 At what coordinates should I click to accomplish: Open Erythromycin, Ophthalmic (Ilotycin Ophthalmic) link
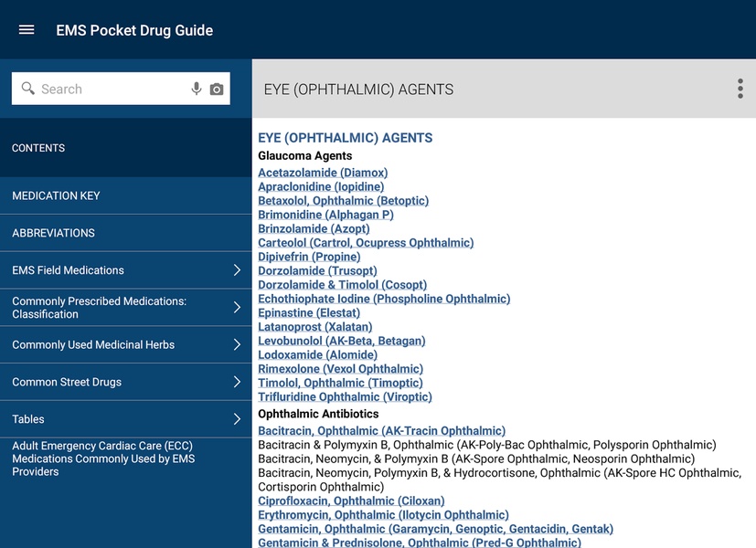[383, 515]
